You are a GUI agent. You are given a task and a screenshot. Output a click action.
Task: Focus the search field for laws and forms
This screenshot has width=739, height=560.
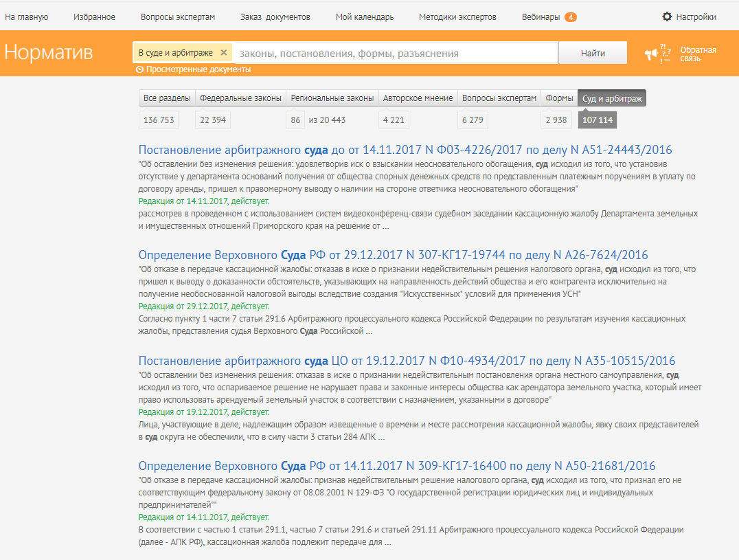396,54
